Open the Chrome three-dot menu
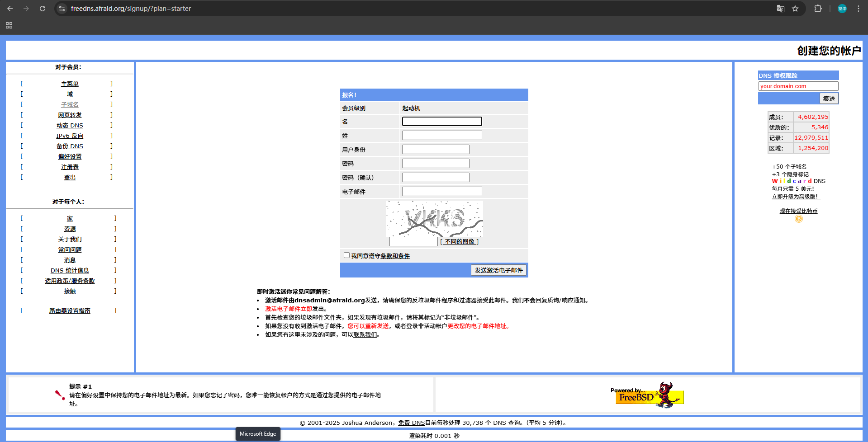The height and width of the screenshot is (442, 868). (858, 9)
